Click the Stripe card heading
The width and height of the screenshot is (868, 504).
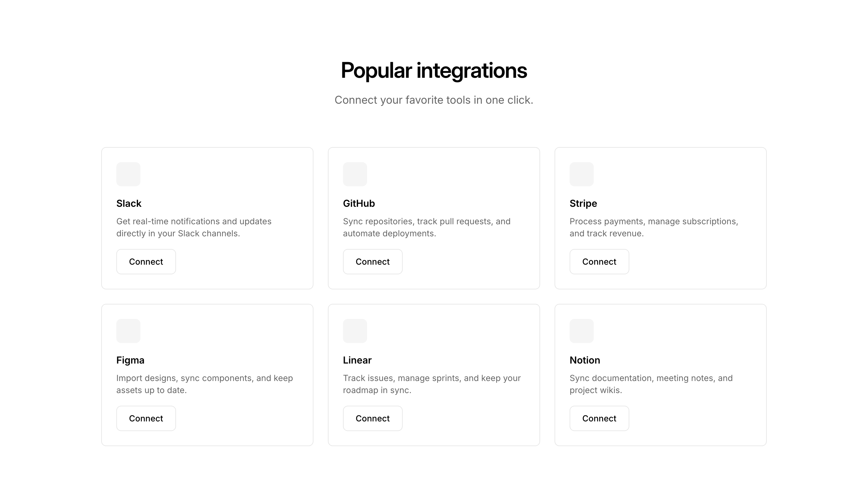583,203
